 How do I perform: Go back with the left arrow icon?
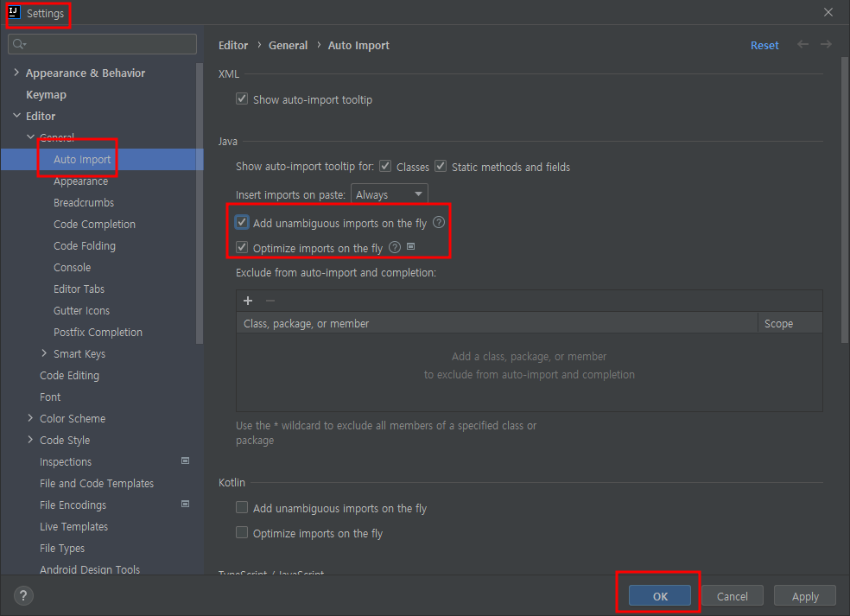pyautogui.click(x=802, y=44)
